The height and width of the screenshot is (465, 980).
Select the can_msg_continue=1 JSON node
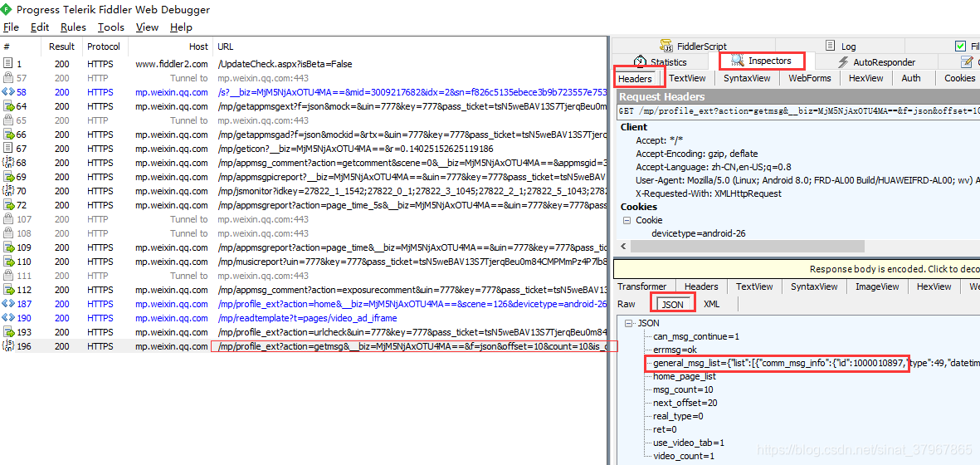pyautogui.click(x=696, y=336)
